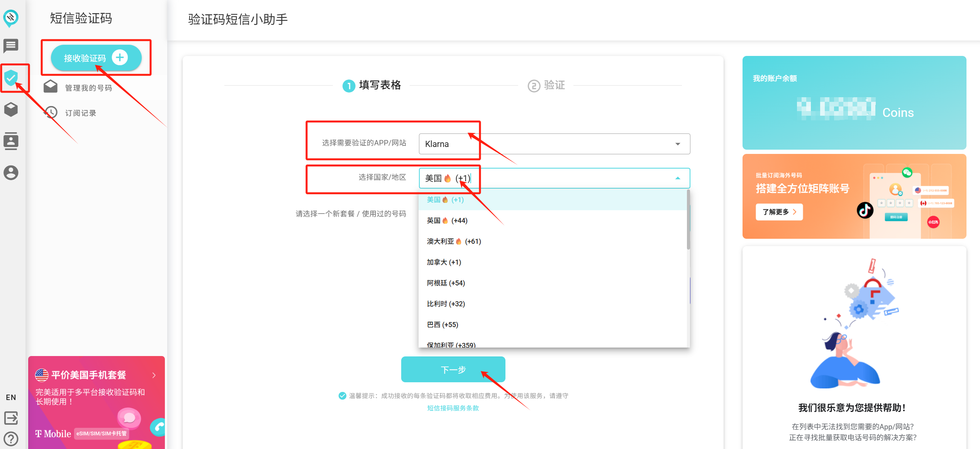This screenshot has width=980, height=449.
Task: Open the 我的账户余额 coins card
Action: [x=854, y=103]
